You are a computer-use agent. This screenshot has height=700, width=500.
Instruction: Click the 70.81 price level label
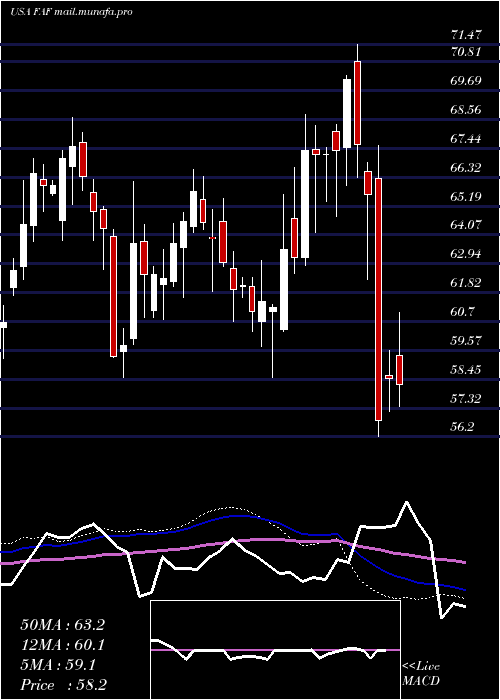click(x=466, y=52)
